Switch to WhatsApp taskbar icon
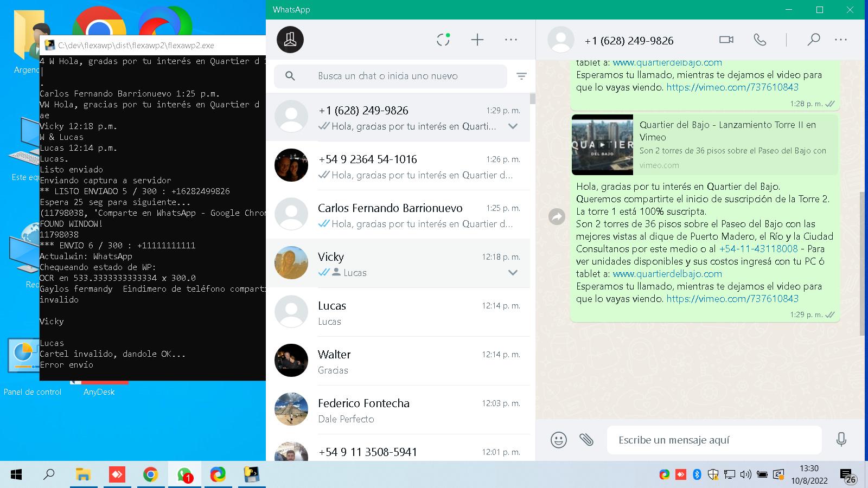 click(x=184, y=475)
